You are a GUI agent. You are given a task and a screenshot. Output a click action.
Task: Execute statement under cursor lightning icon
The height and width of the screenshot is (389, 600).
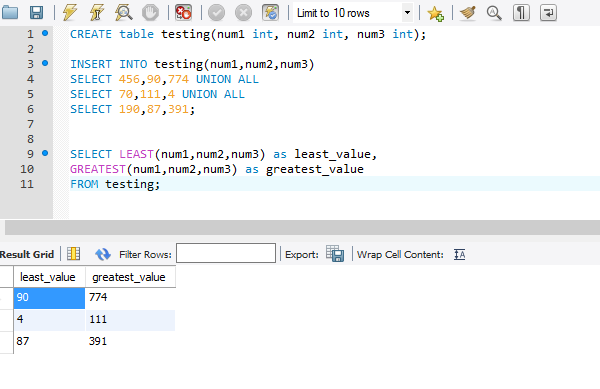tap(97, 13)
